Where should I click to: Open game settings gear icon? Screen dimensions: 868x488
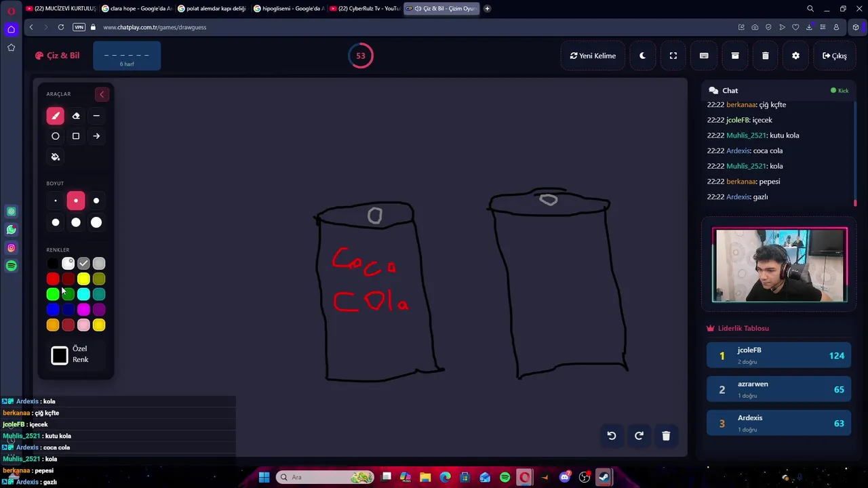(795, 56)
